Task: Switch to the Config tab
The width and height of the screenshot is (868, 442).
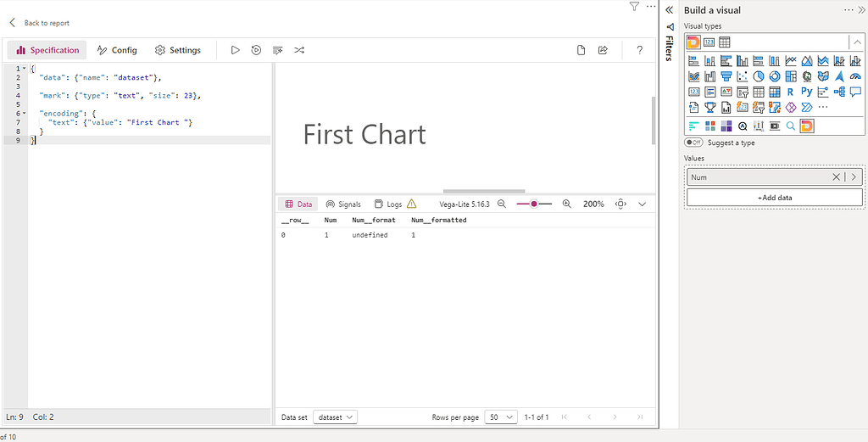Action: [117, 50]
